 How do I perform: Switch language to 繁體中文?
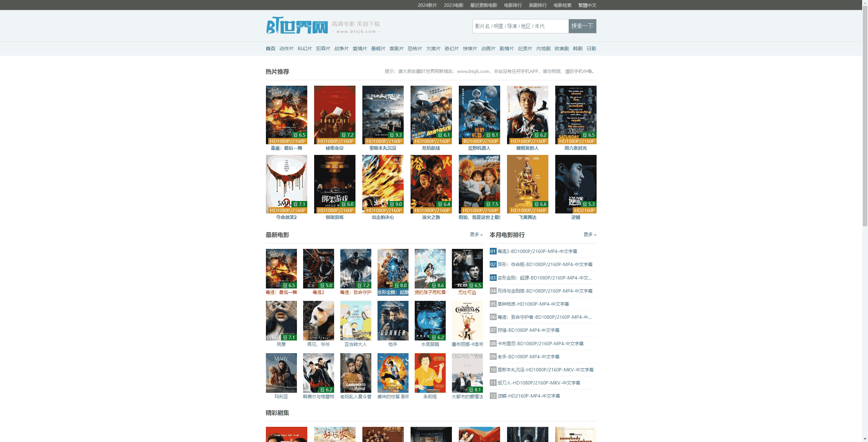coord(587,5)
